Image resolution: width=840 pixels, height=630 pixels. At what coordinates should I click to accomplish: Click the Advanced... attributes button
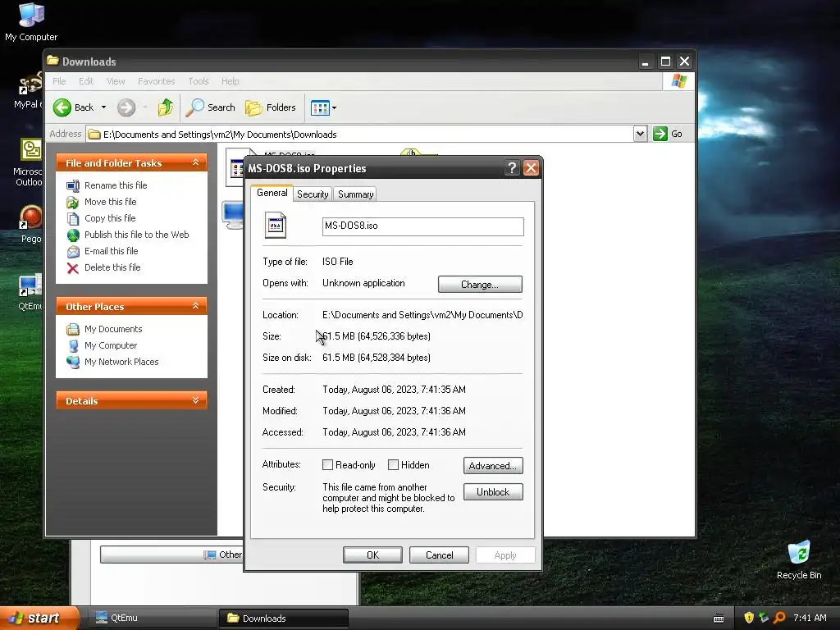click(493, 466)
